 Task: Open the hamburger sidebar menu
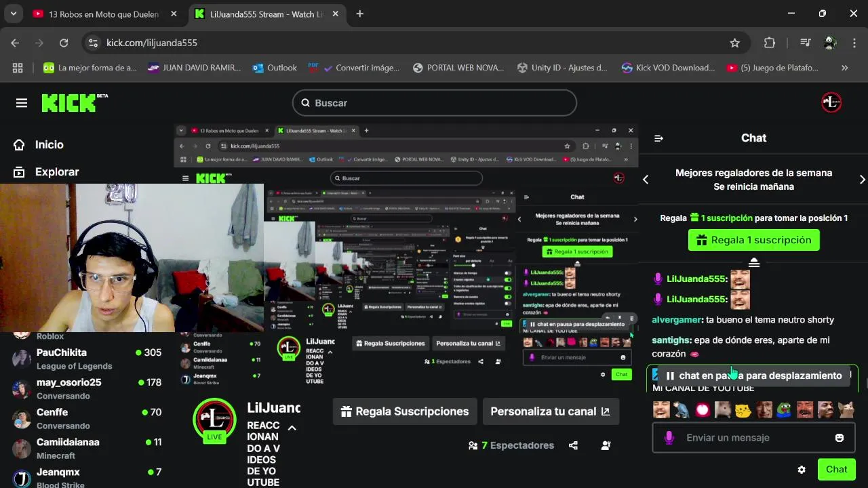point(22,103)
